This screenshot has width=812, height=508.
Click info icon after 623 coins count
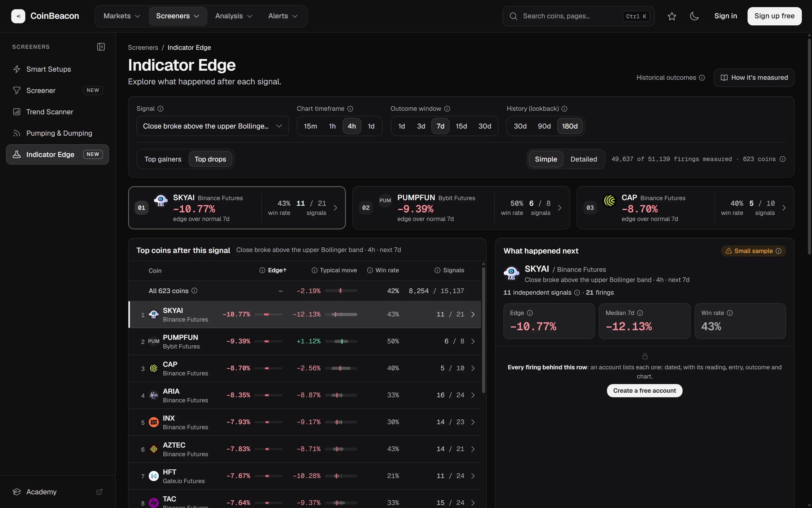pos(783,159)
